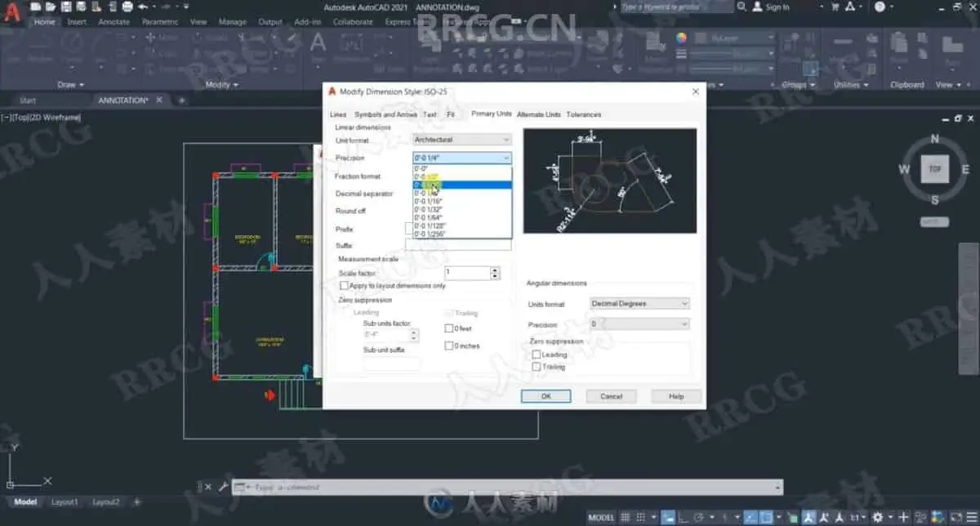The height and width of the screenshot is (526, 980).
Task: Expand the View panel flyout
Action: [x=948, y=84]
